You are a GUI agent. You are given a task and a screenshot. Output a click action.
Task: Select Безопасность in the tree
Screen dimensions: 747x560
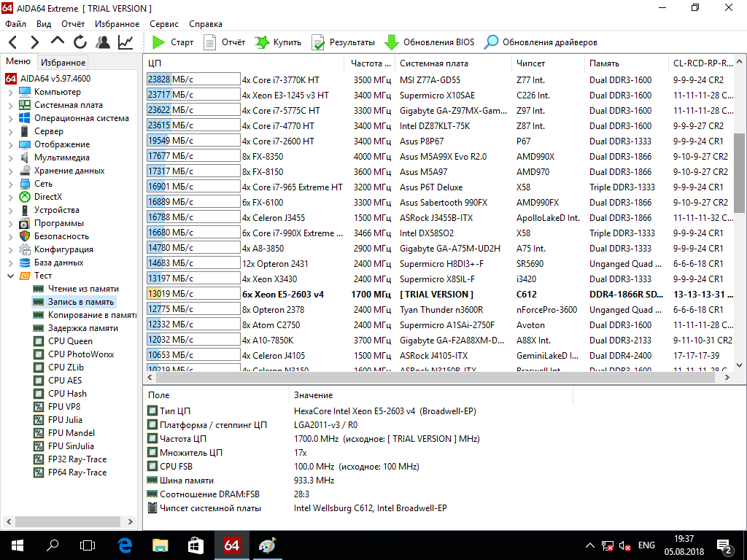[54, 236]
